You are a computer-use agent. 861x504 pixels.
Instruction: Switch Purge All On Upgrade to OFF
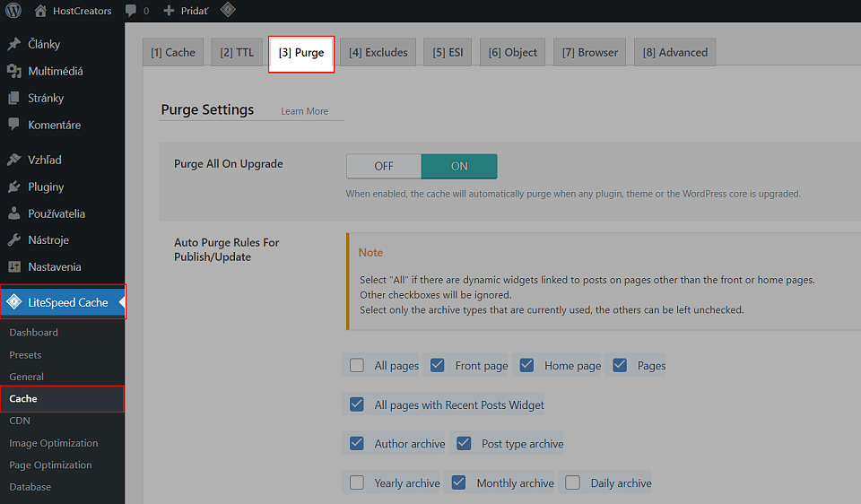click(x=384, y=166)
